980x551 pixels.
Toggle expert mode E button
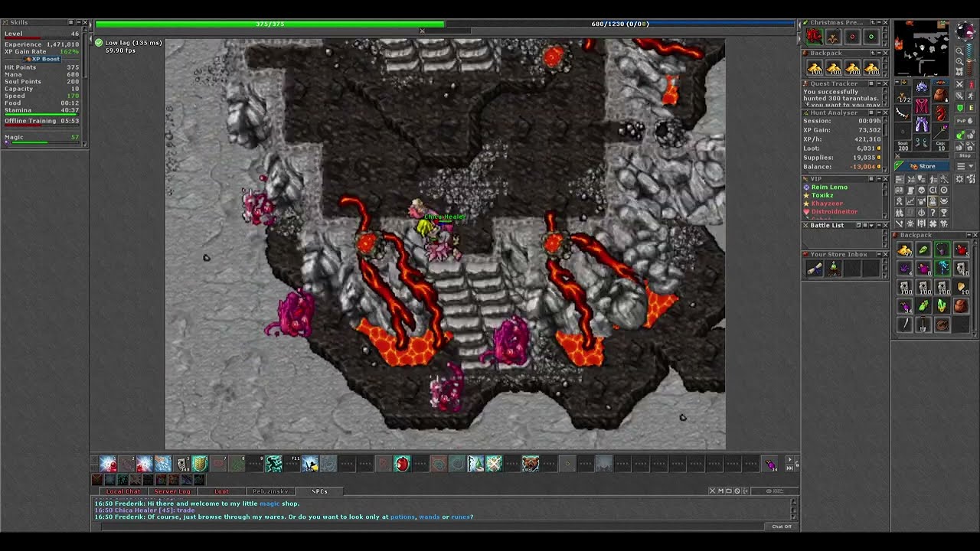point(972,108)
